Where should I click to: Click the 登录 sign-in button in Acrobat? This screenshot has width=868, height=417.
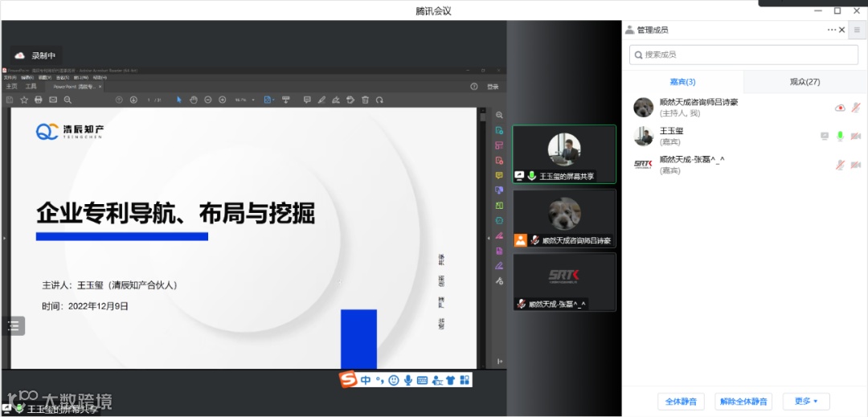(493, 87)
